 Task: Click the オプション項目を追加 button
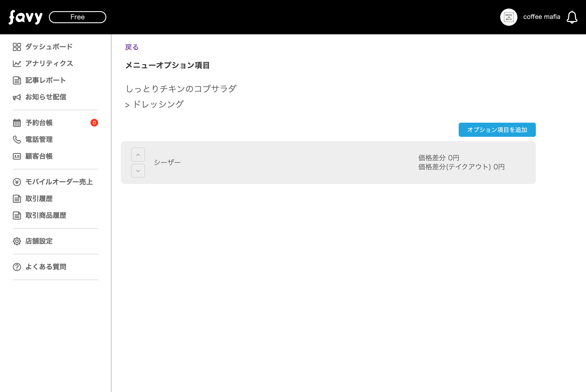(x=497, y=130)
